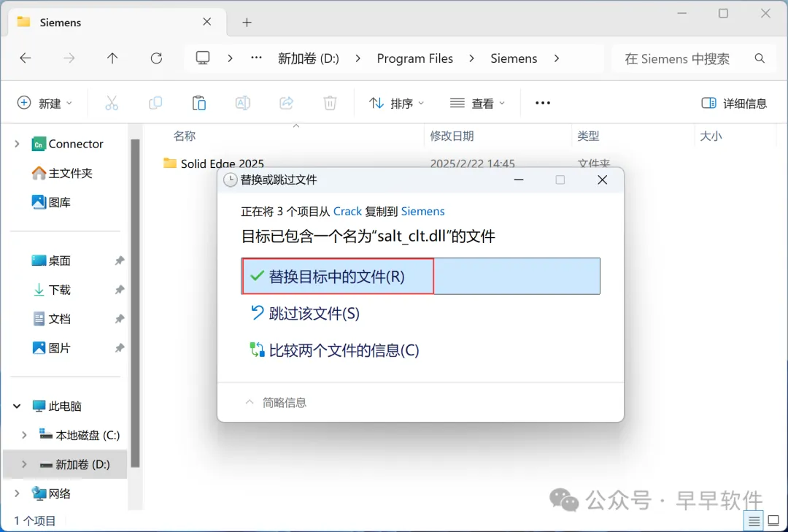
Task: Open the 排序 sort dropdown
Action: click(x=396, y=103)
